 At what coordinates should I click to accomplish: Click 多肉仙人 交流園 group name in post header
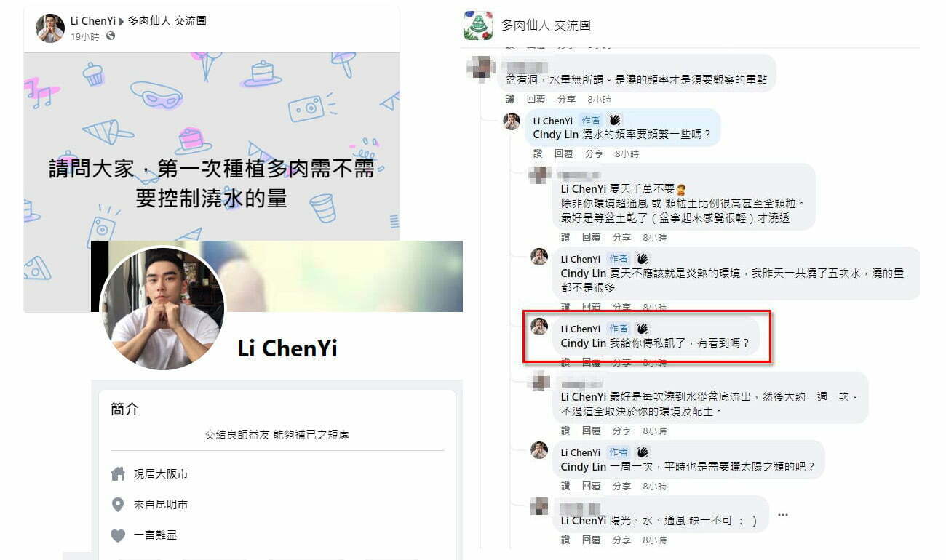[x=167, y=21]
